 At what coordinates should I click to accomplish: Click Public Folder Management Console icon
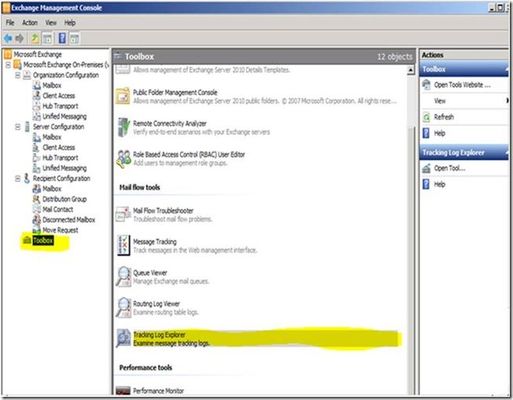pyautogui.click(x=123, y=96)
